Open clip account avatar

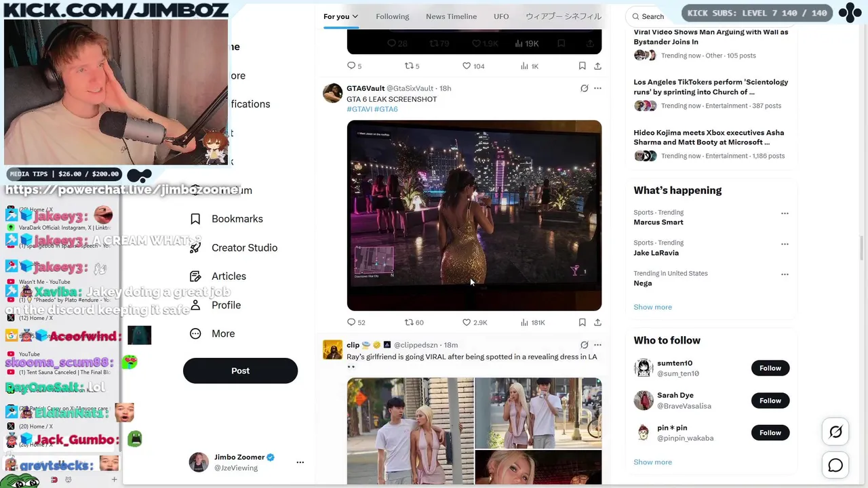pos(332,350)
